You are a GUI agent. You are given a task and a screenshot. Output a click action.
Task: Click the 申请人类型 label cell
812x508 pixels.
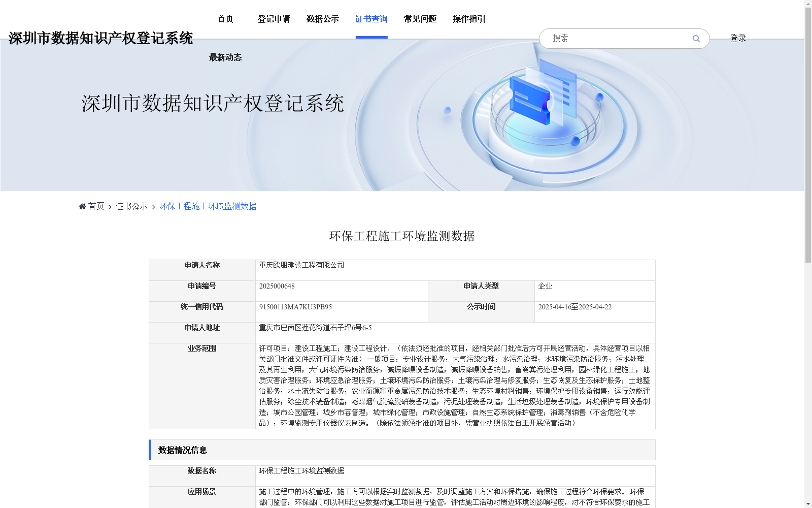481,291
